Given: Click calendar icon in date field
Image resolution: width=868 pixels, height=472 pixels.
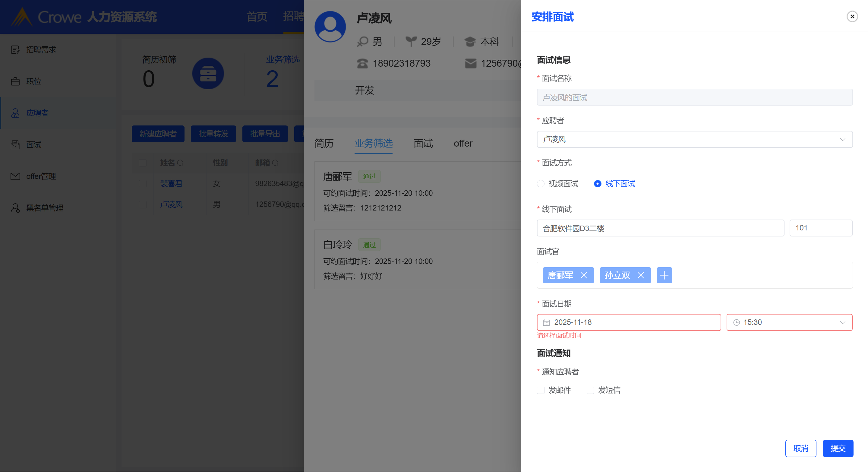Looking at the screenshot, I should click(546, 323).
